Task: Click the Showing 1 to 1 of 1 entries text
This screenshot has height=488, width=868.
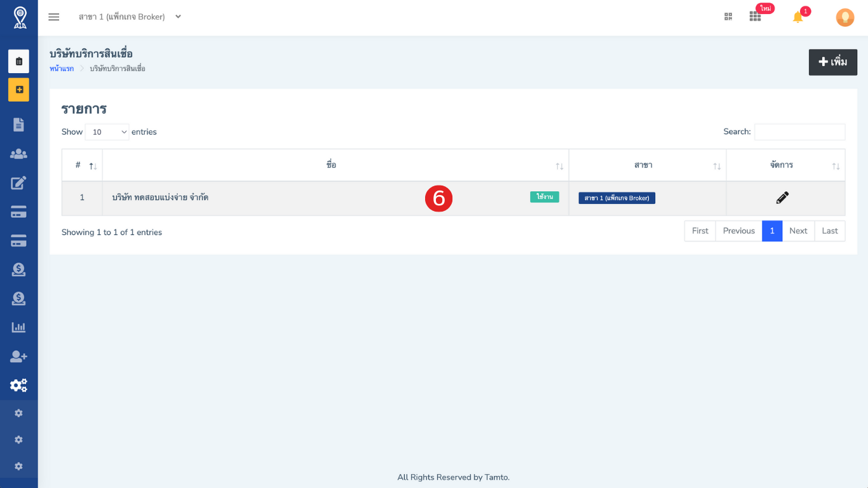Action: click(112, 233)
